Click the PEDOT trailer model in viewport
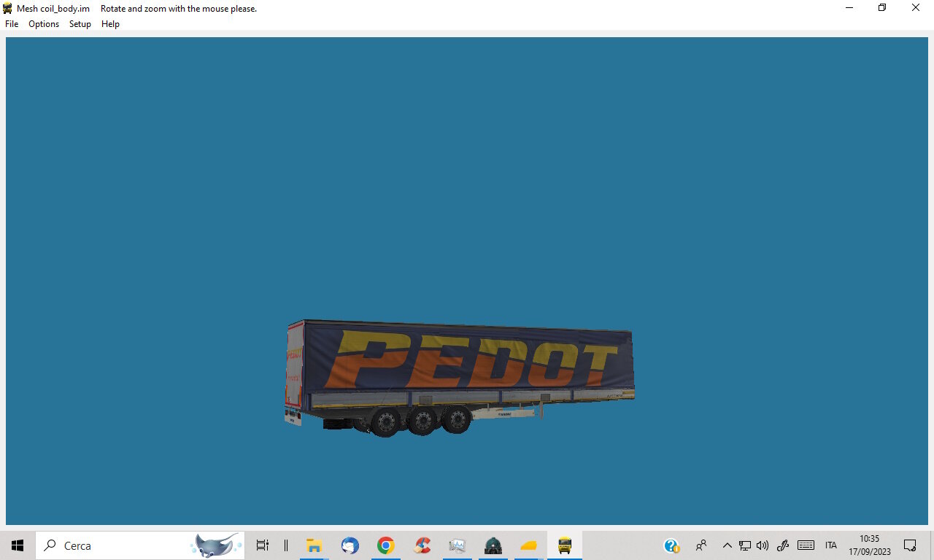This screenshot has width=934, height=560. pos(459,378)
